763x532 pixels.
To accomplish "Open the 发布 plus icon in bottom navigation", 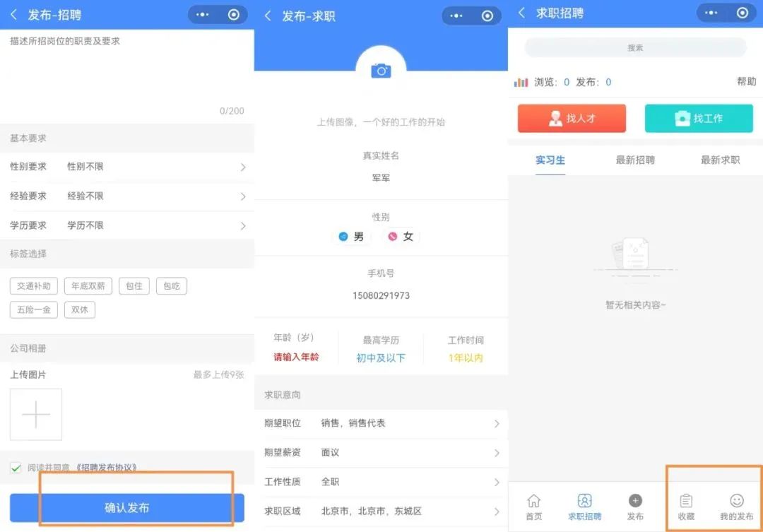I will coord(635,503).
